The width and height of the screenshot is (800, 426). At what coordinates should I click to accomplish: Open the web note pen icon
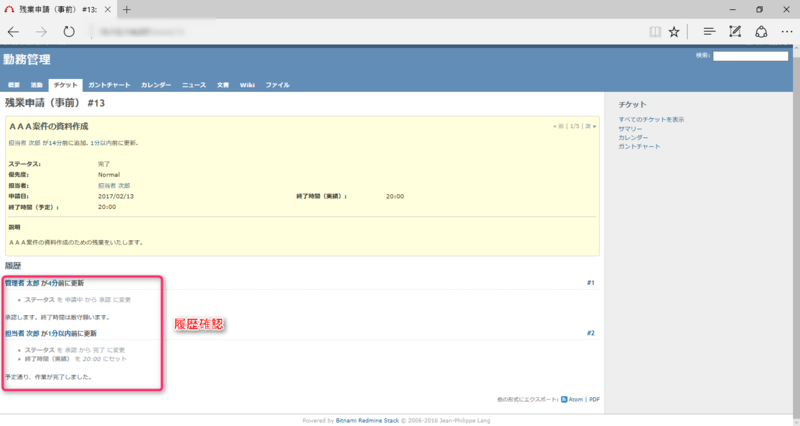pyautogui.click(x=735, y=32)
